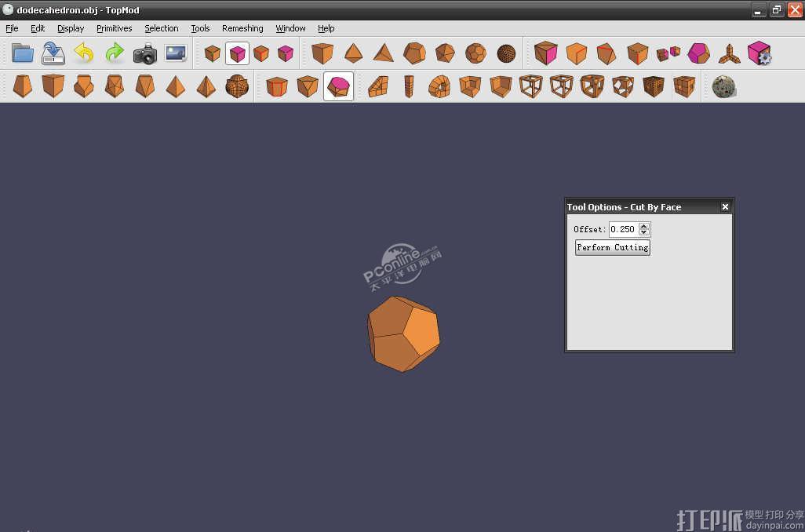This screenshot has width=805, height=532.
Task: Open the Display menu
Action: pyautogui.click(x=71, y=28)
